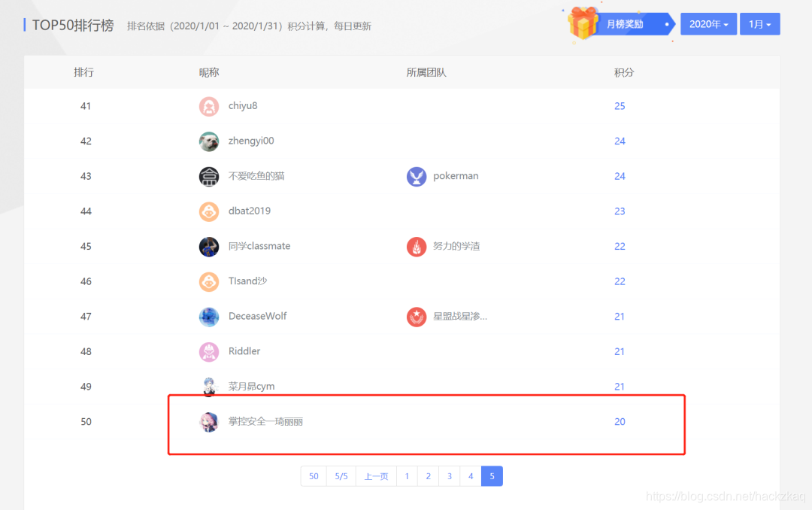Open nickname chiyu8
This screenshot has width=812, height=510.
(x=243, y=106)
